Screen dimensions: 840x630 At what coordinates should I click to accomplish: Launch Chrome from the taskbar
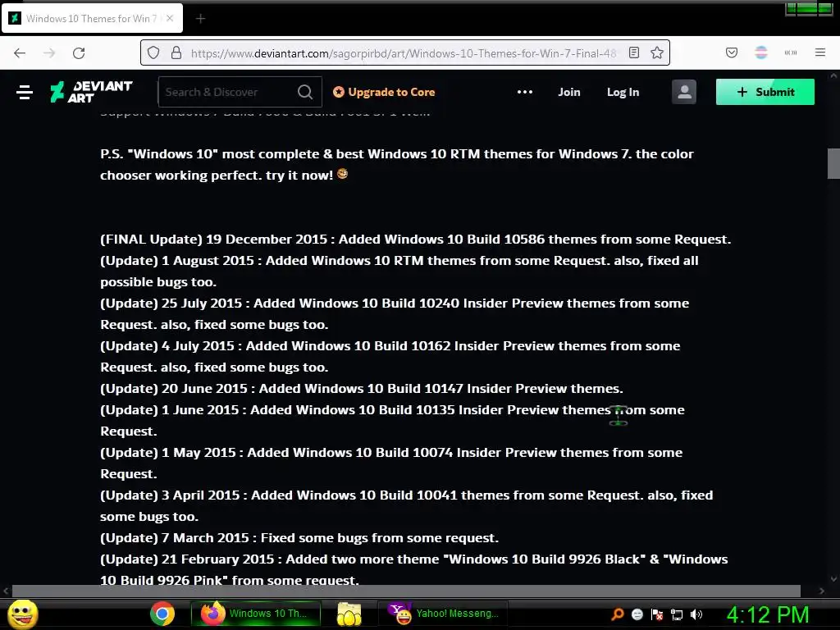coord(162,614)
